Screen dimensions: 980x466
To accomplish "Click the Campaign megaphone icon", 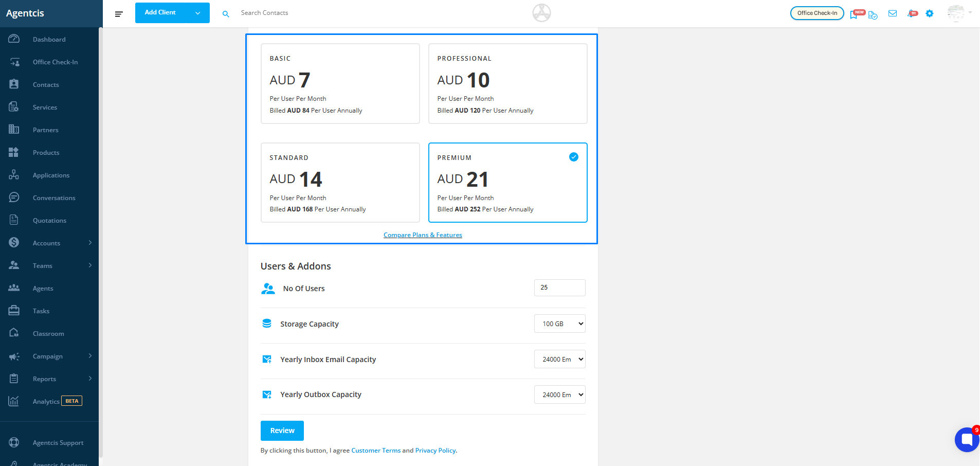I will (14, 356).
